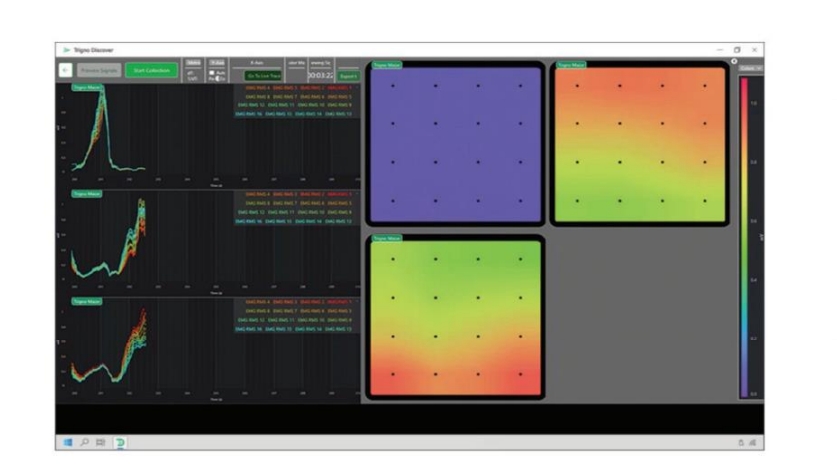Viewport: 837px width, 466px height.
Task: Select the Trigno Maize label on the purple heatmap
Action: click(x=385, y=66)
